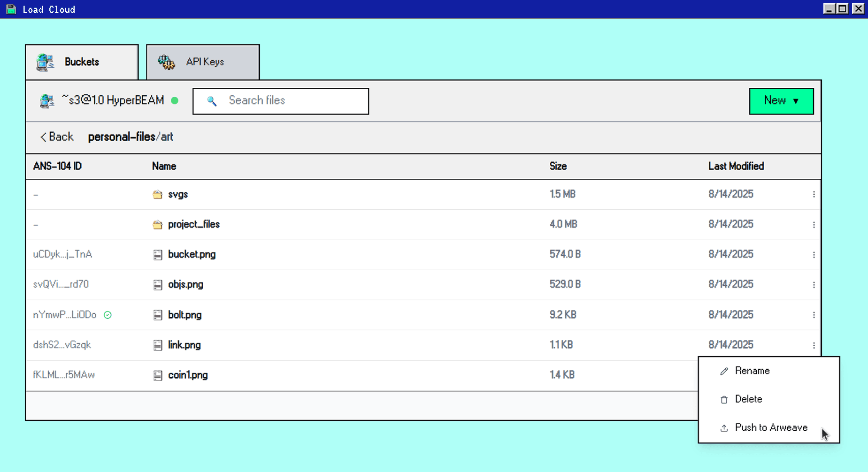868x472 pixels.
Task: Choose Push to Arweave in context menu
Action: (769, 427)
